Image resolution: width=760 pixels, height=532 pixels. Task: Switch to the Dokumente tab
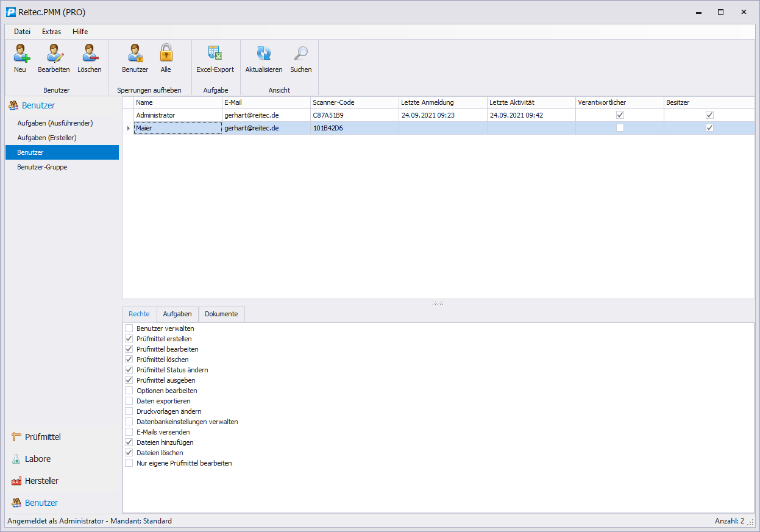221,314
